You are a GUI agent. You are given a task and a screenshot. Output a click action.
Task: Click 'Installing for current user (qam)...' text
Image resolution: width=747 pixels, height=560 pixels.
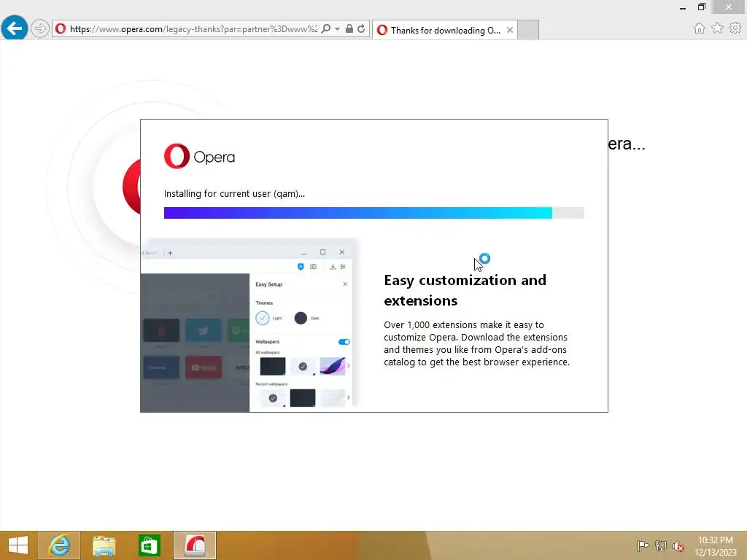(x=234, y=194)
